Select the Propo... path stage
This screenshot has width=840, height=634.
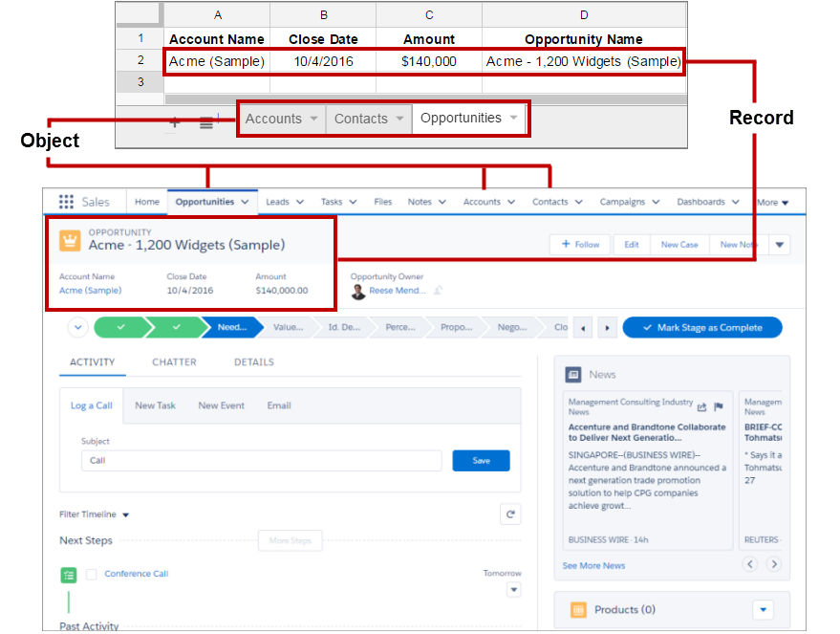point(457,327)
